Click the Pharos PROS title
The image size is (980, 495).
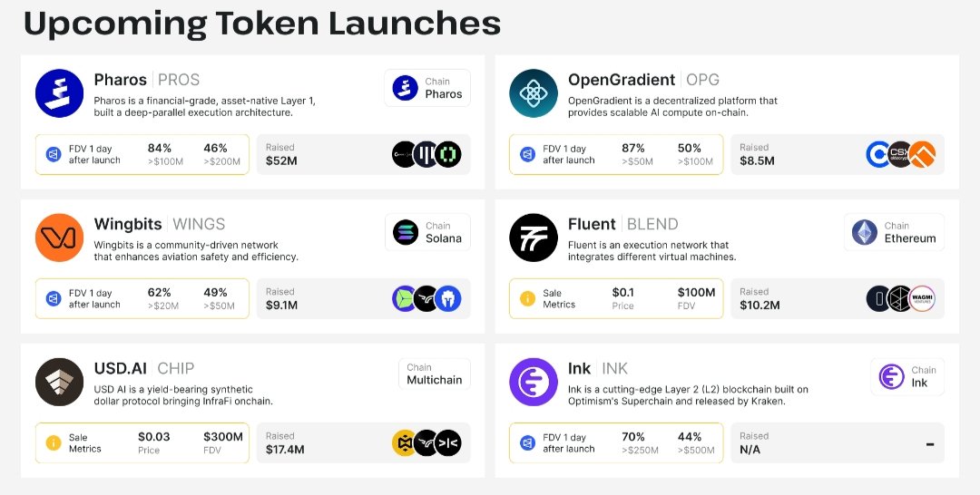pyautogui.click(x=146, y=80)
